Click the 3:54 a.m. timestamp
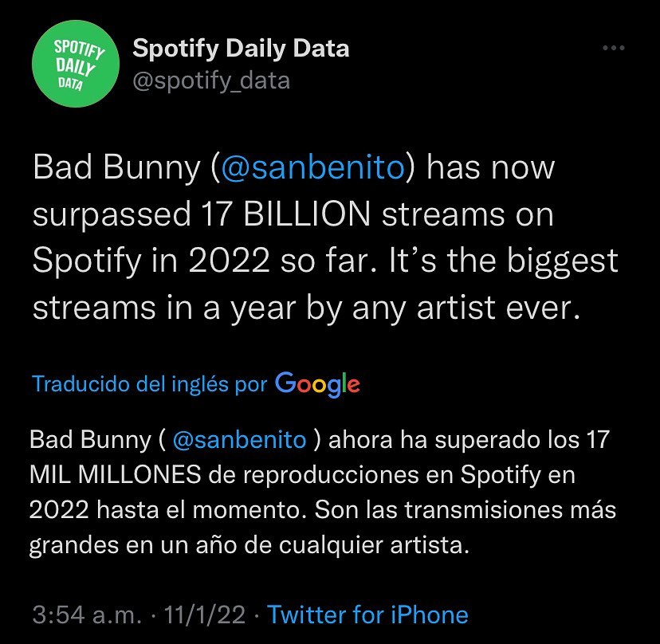The image size is (660, 644). [x=87, y=615]
